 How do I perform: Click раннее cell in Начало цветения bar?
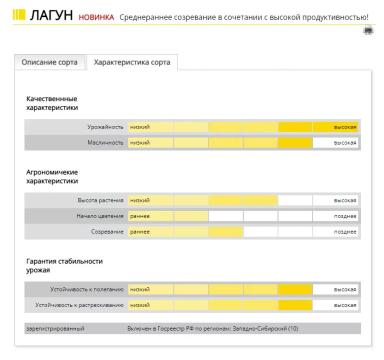(x=151, y=216)
